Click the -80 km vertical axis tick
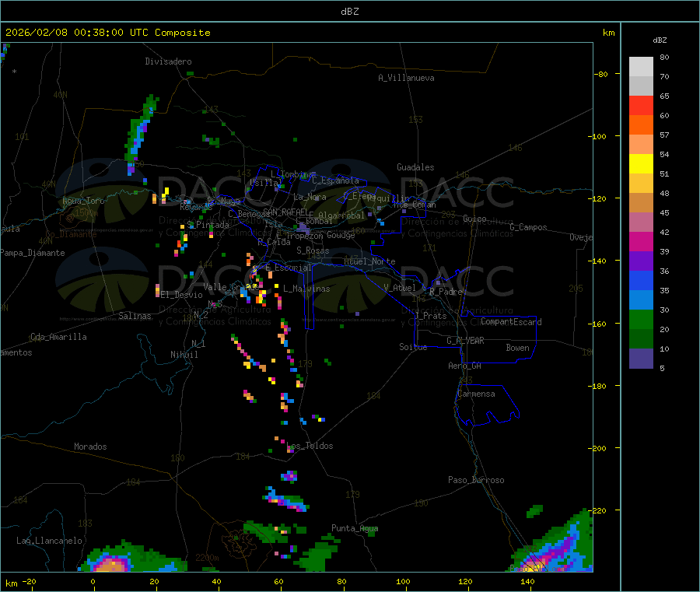700x592 pixels. click(x=601, y=74)
